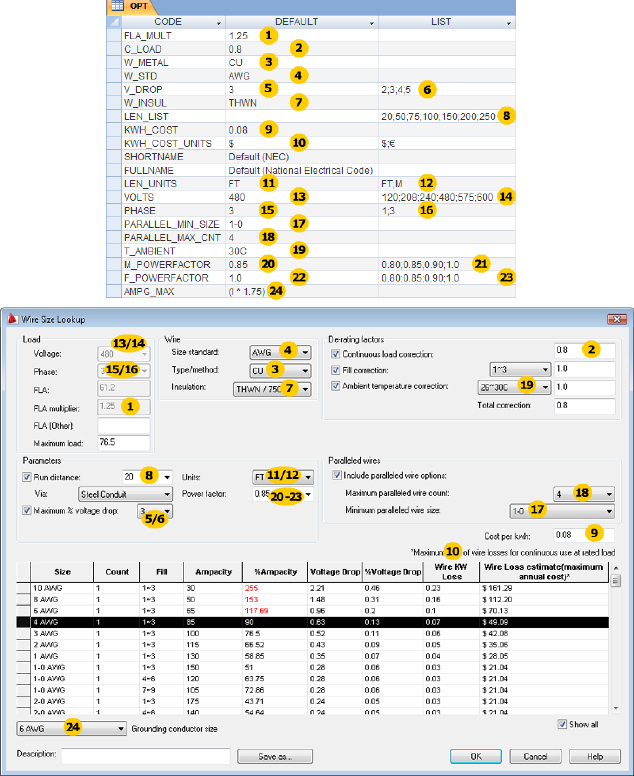Click the FLA (Other) input field

124,426
